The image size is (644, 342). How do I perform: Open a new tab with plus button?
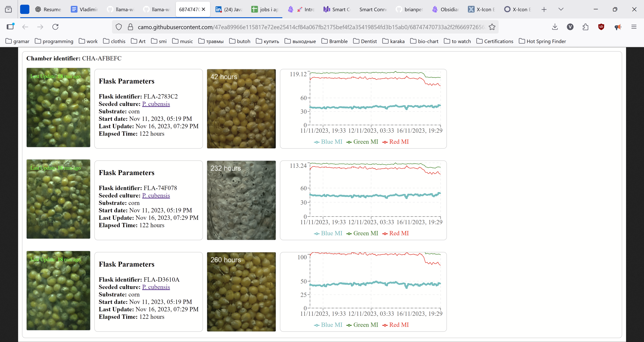pyautogui.click(x=544, y=10)
